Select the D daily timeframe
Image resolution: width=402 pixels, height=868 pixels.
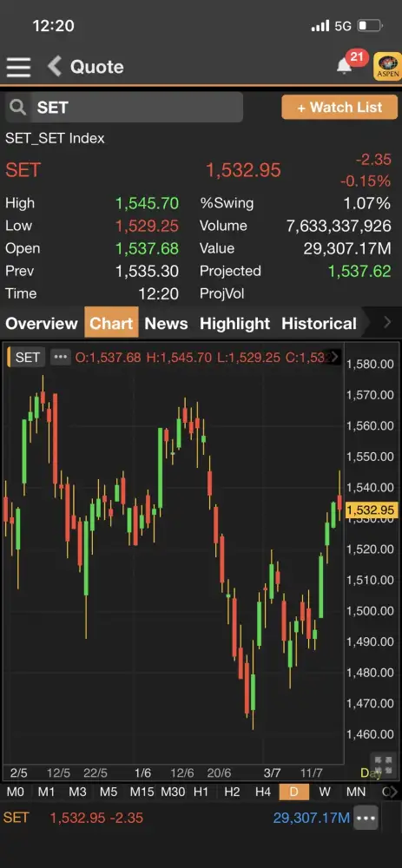click(x=294, y=792)
